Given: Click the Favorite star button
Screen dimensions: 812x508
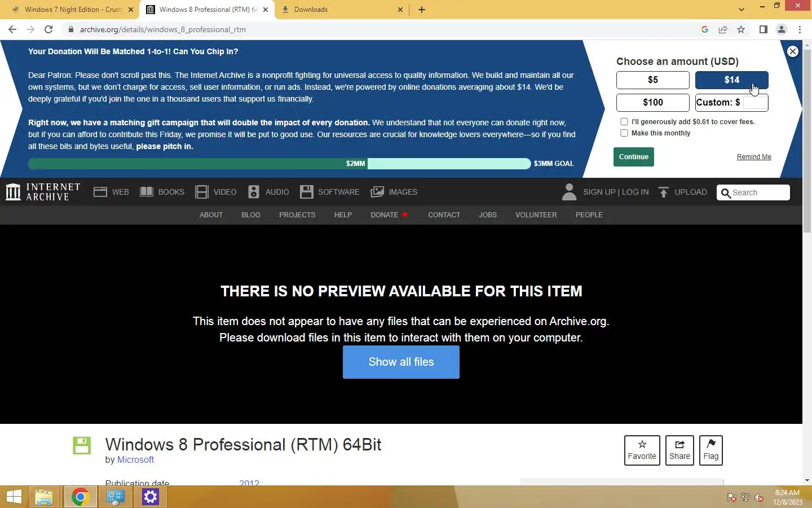Looking at the screenshot, I should tap(642, 450).
